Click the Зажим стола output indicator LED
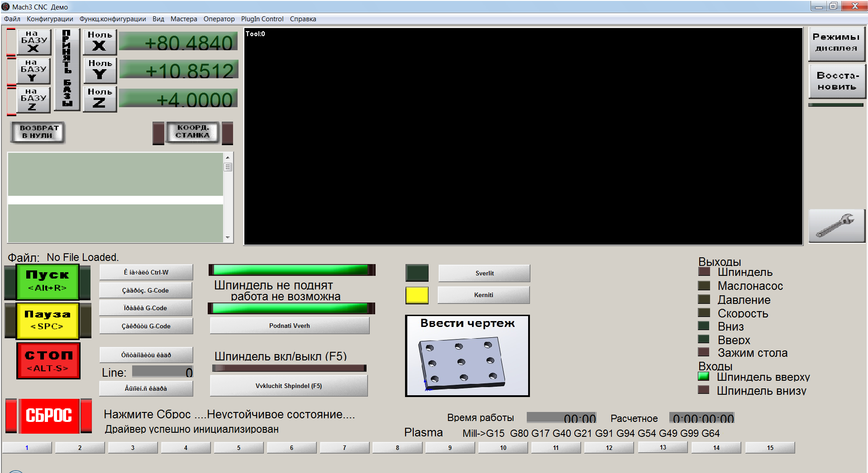Viewport: 868px width, 473px height. [704, 352]
